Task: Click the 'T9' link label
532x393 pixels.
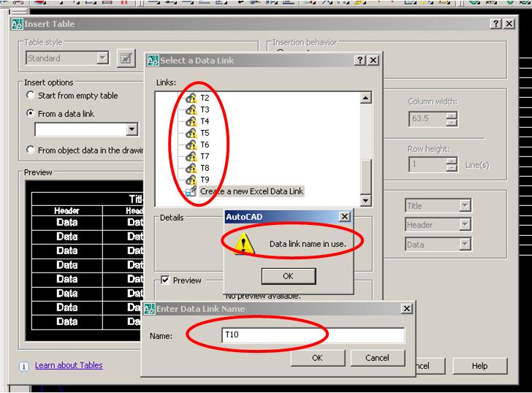Action: (205, 180)
